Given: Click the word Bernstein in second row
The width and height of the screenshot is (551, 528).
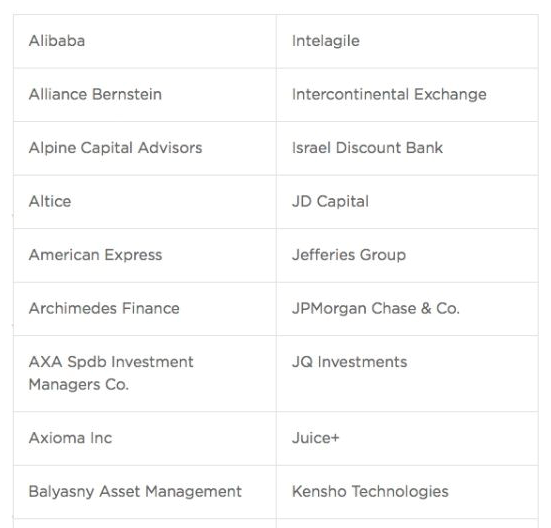Looking at the screenshot, I should (x=127, y=94).
